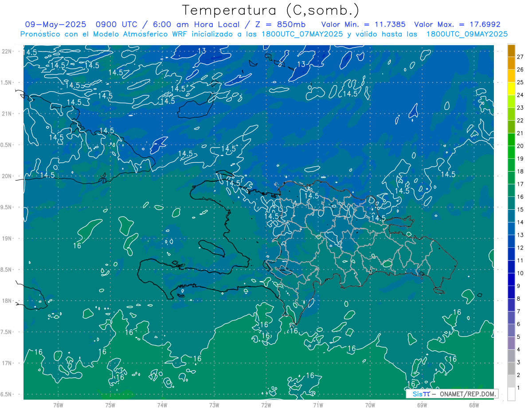Click the title "Temperatura (C,somb.)"

(x=271, y=10)
